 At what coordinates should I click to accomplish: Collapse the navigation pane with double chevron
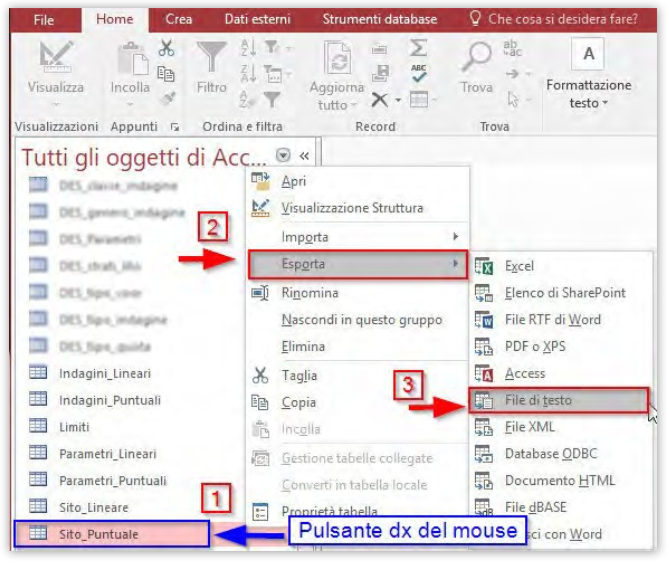pyautogui.click(x=304, y=156)
